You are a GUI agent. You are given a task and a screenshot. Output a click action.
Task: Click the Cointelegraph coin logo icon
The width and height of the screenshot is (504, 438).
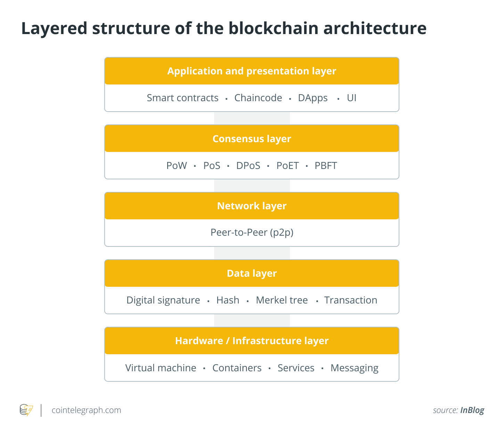(x=26, y=410)
